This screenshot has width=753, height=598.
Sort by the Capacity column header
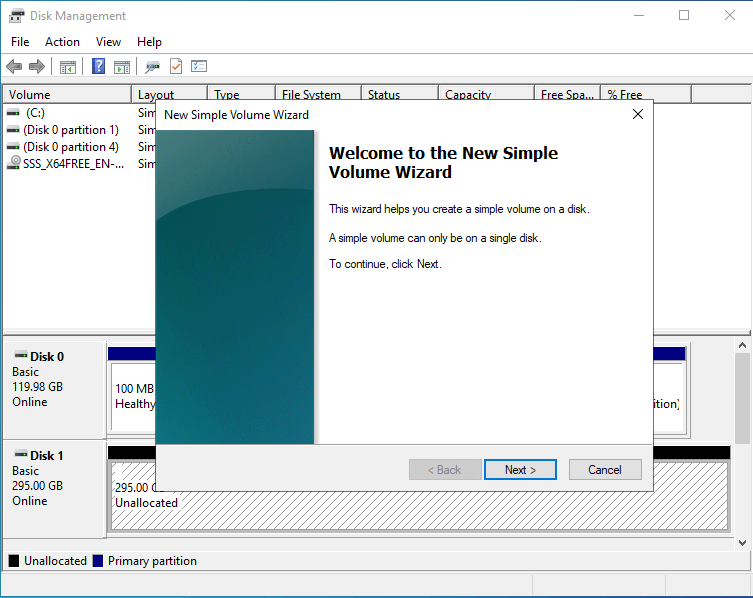(x=486, y=95)
